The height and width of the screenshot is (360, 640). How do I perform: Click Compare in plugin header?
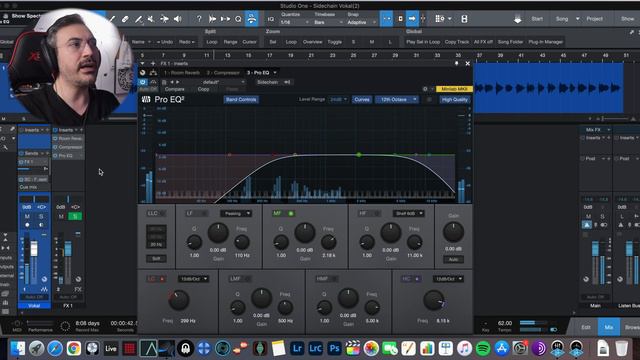(175, 89)
